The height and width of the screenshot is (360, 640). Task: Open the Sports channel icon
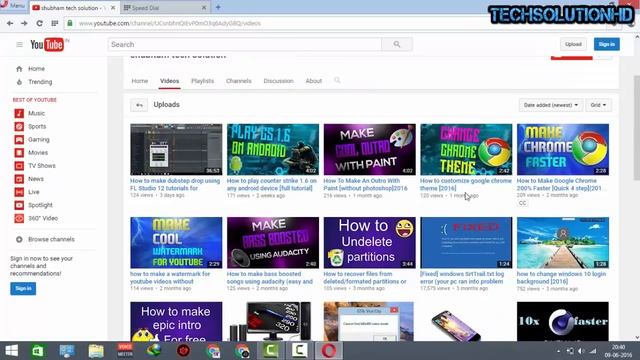(19, 127)
